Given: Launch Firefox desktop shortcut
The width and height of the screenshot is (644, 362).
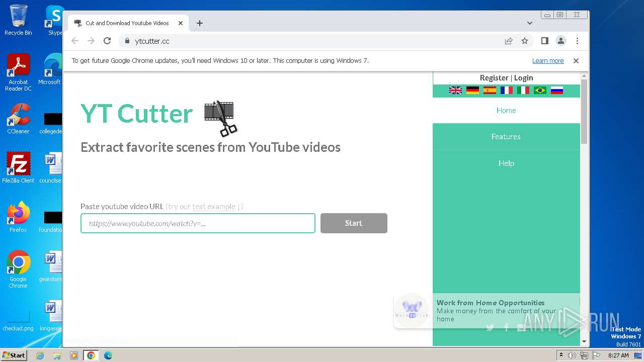Looking at the screenshot, I should point(18,217).
